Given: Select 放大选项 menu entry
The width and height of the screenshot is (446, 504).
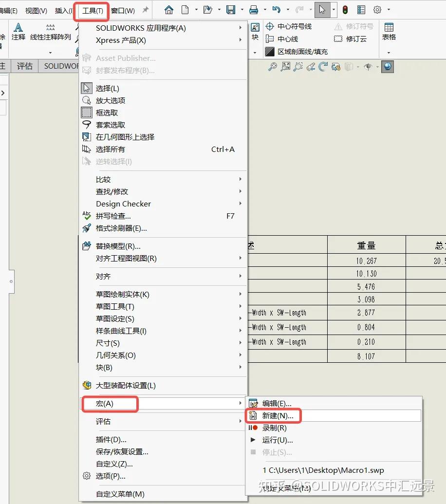Looking at the screenshot, I should tap(164, 100).
